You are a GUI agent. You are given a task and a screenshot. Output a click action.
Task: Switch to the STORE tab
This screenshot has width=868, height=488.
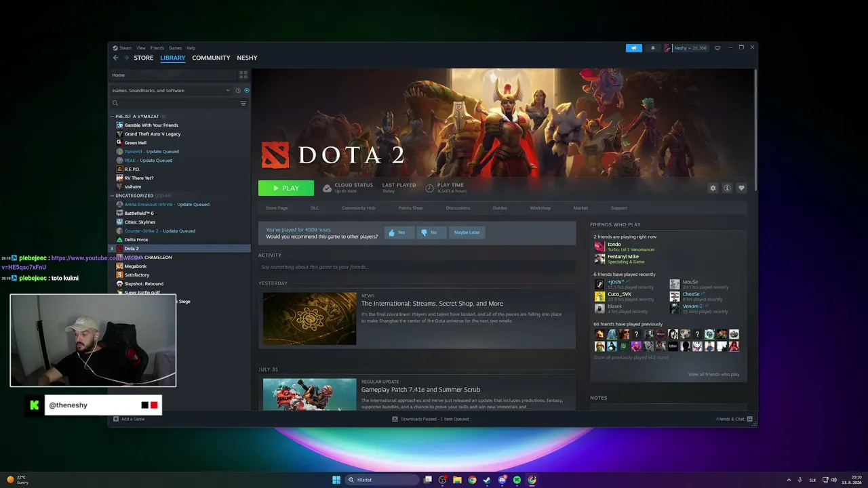tap(144, 58)
